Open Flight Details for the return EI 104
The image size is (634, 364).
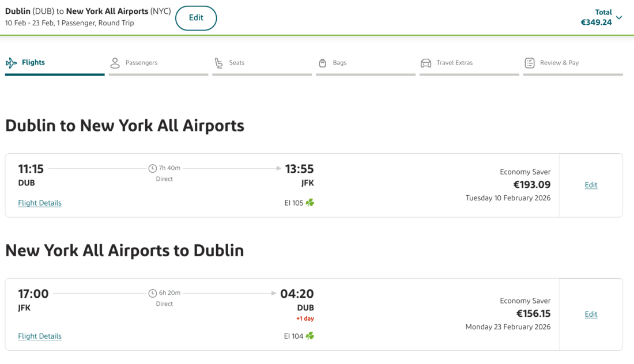(x=40, y=336)
